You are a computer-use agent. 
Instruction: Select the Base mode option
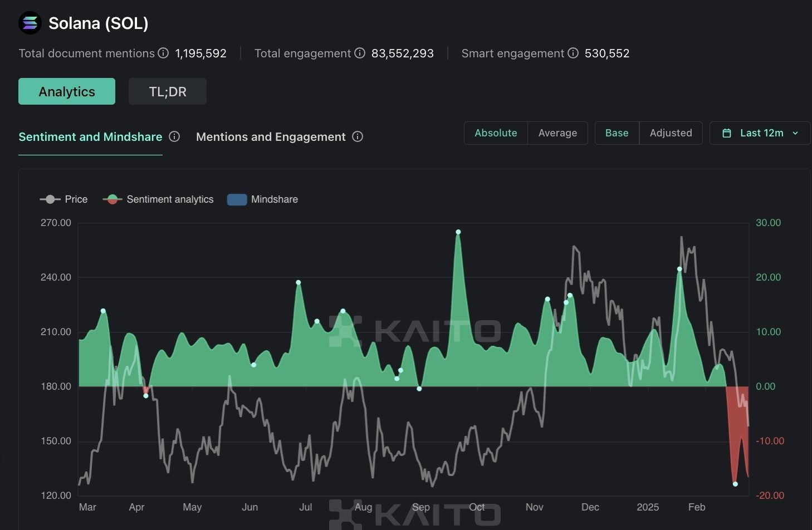point(617,133)
